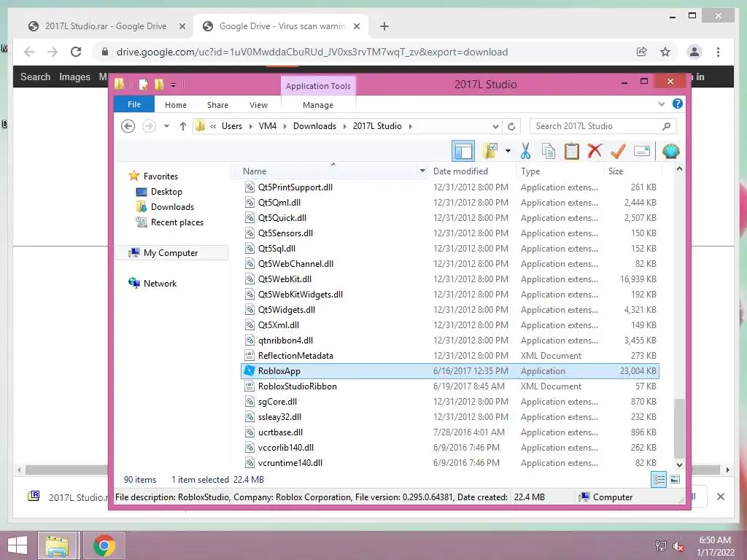Click the Explorer back arrow button
Image resolution: width=747 pixels, height=560 pixels.
pyautogui.click(x=128, y=126)
